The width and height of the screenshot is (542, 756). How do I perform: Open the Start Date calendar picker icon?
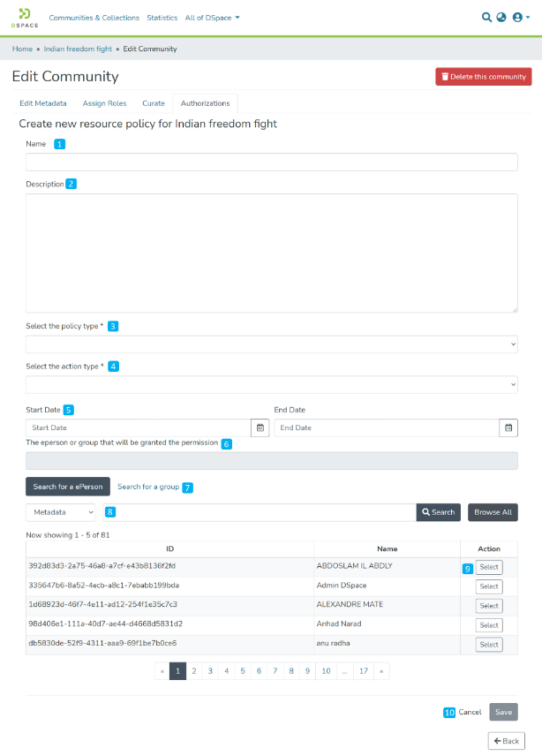[x=260, y=427]
